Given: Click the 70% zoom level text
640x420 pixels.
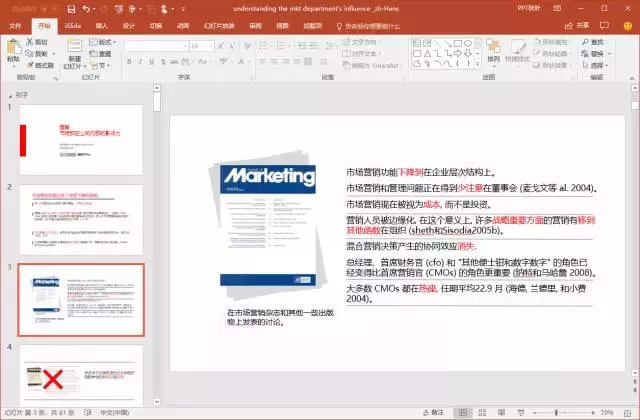Looking at the screenshot, I should tap(607, 413).
